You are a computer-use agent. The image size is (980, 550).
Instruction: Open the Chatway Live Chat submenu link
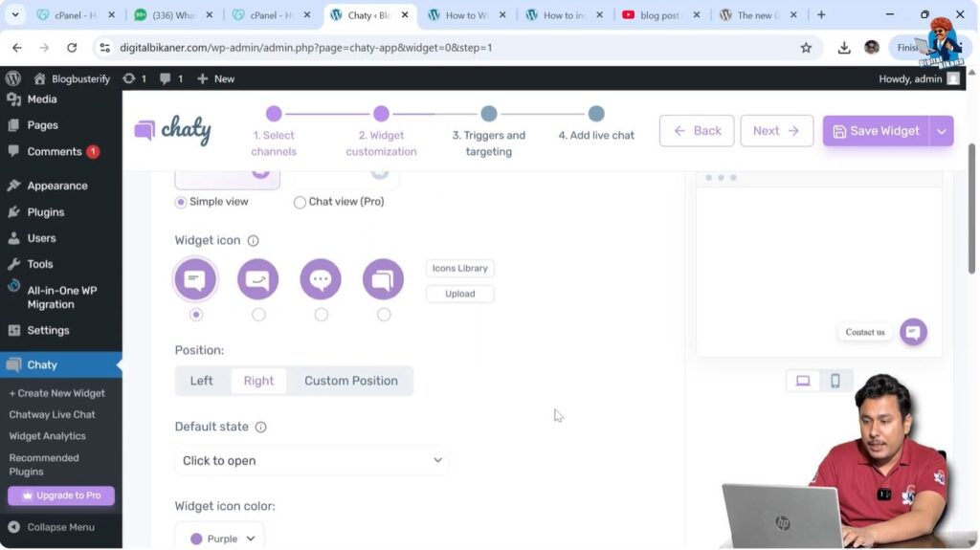pyautogui.click(x=52, y=414)
